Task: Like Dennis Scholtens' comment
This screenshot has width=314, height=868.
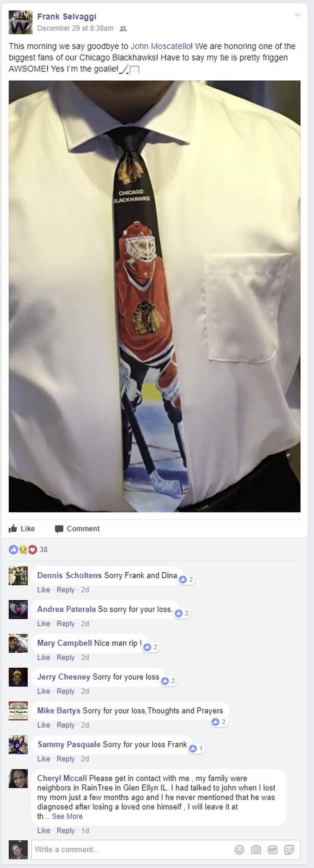Action: (x=44, y=590)
